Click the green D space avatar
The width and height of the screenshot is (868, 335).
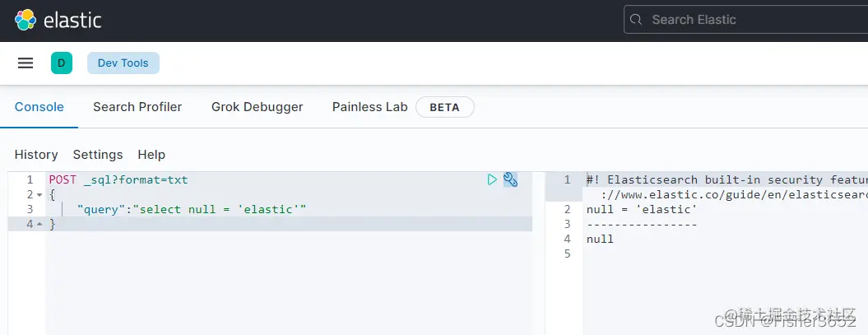(62, 63)
